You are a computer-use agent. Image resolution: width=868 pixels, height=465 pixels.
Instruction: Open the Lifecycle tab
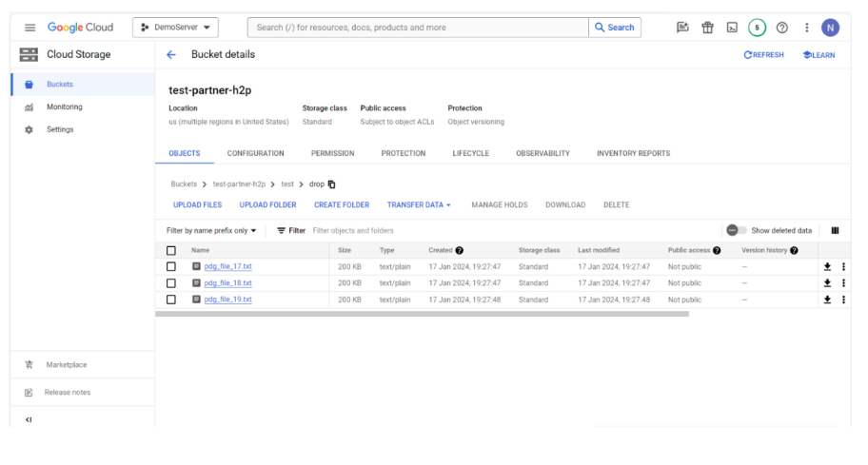(x=470, y=153)
